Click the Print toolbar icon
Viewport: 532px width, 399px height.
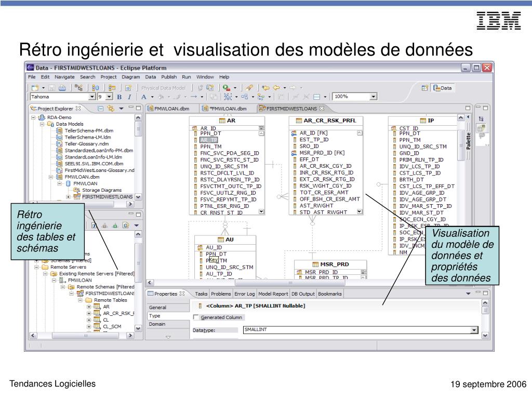[62, 88]
